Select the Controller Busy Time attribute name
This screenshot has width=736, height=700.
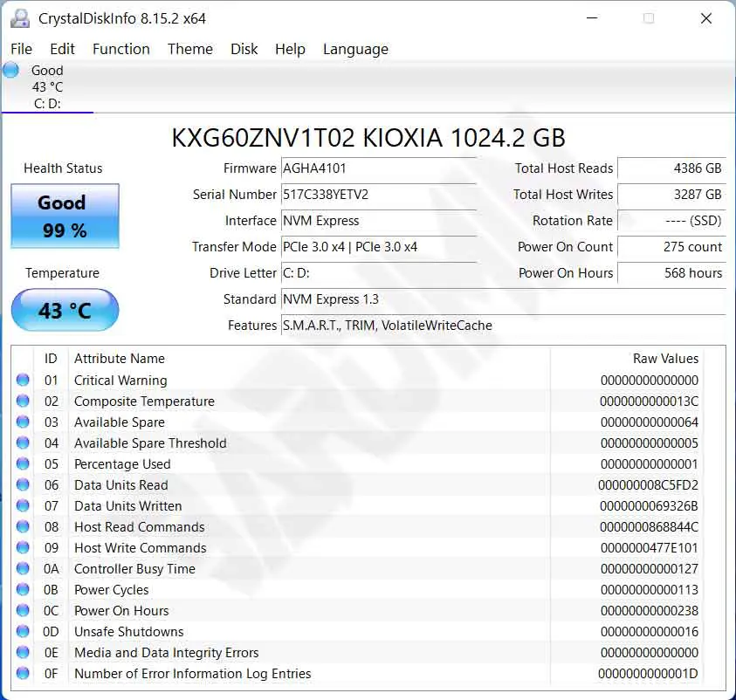[x=134, y=568]
